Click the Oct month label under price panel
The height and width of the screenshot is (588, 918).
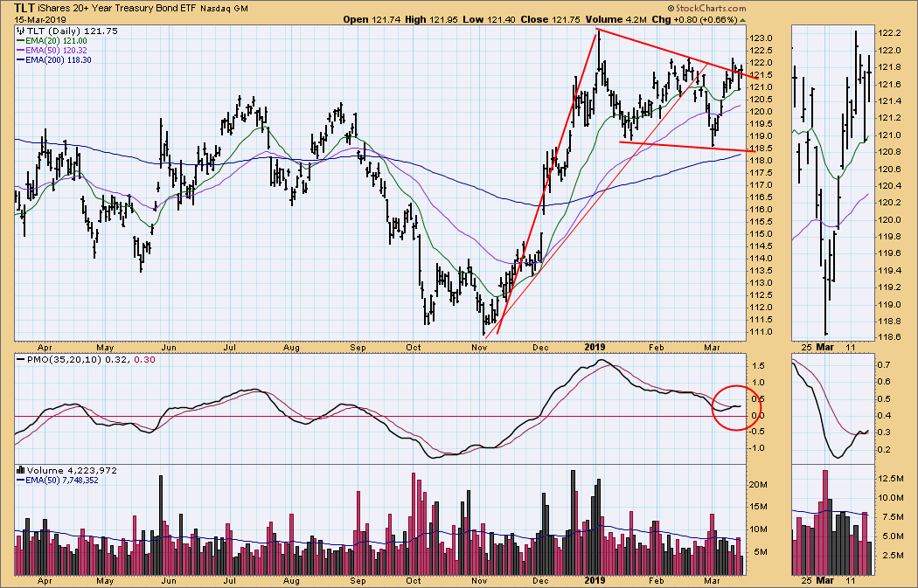414,348
